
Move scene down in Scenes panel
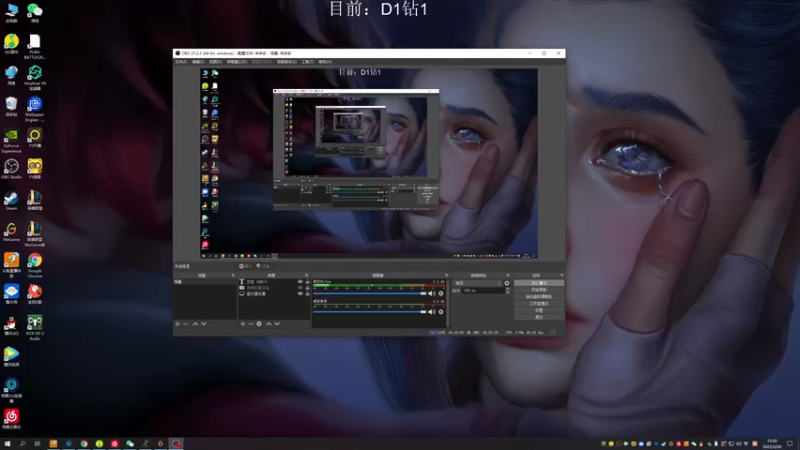pyautogui.click(x=204, y=324)
